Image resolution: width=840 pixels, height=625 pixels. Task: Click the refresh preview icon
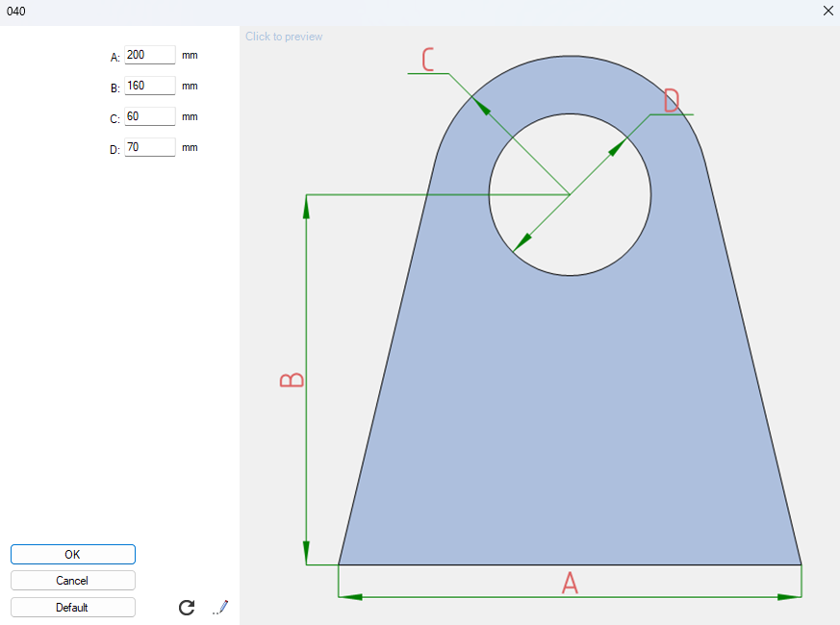click(186, 607)
